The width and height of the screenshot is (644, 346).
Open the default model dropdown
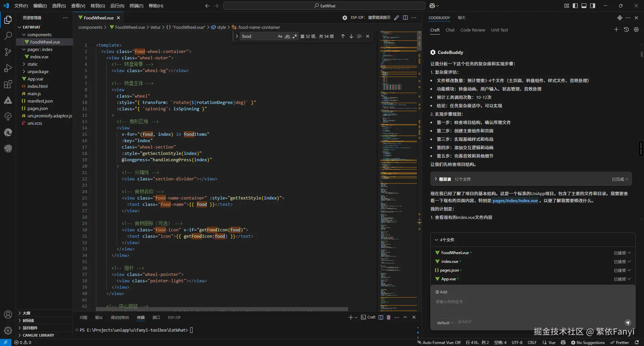click(x=445, y=323)
